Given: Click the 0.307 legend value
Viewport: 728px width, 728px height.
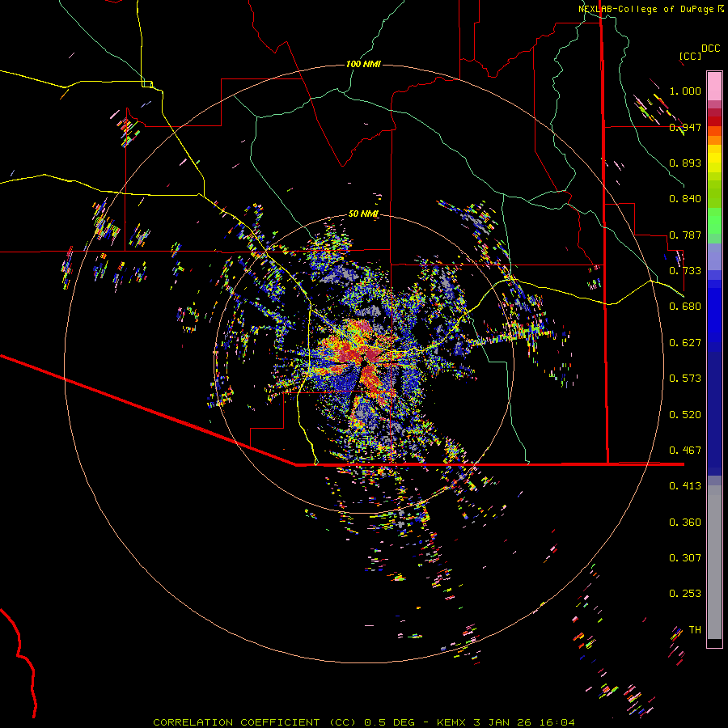Looking at the screenshot, I should (x=685, y=558).
